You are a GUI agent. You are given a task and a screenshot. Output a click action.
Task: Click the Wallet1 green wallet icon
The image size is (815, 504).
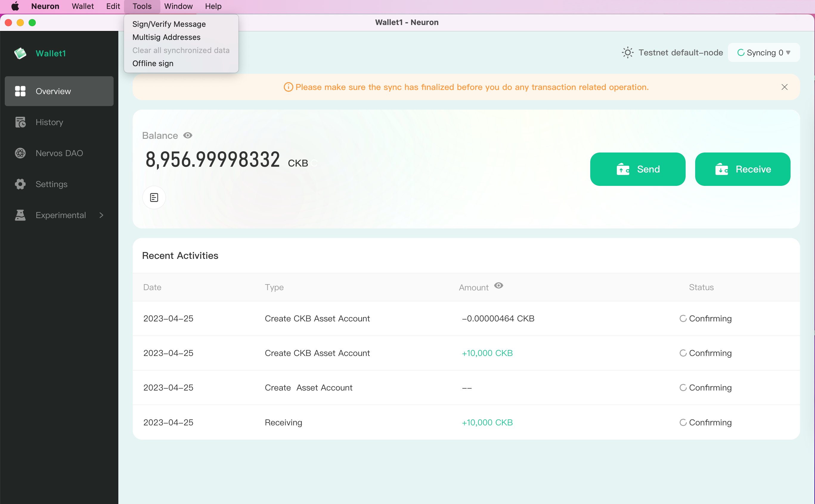21,53
